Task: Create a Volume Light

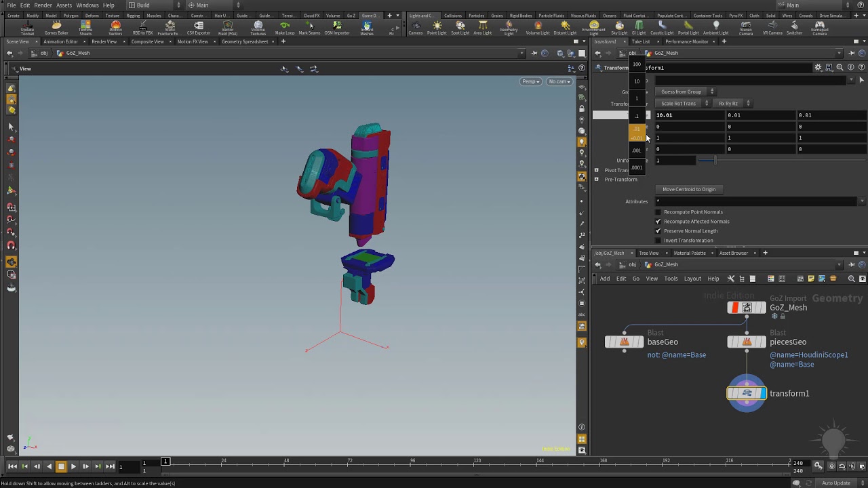Action: [x=538, y=28]
